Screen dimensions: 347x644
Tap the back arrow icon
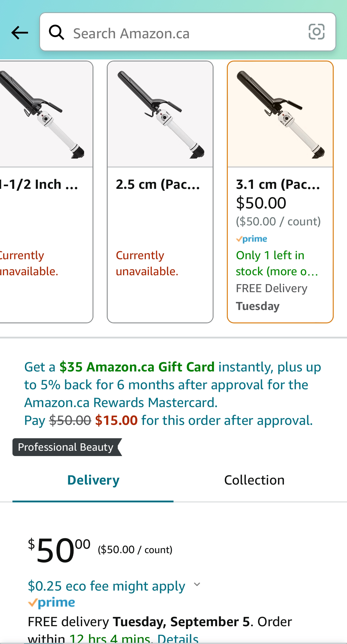click(20, 32)
